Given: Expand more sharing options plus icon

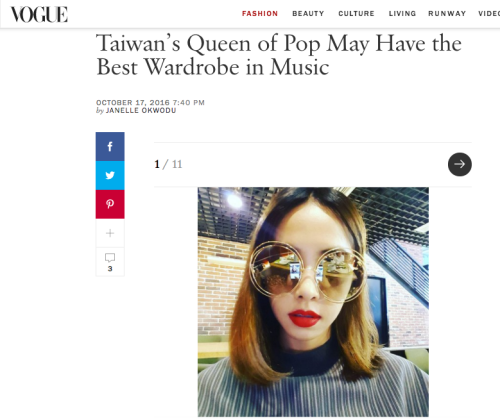Looking at the screenshot, I should pyautogui.click(x=110, y=233).
